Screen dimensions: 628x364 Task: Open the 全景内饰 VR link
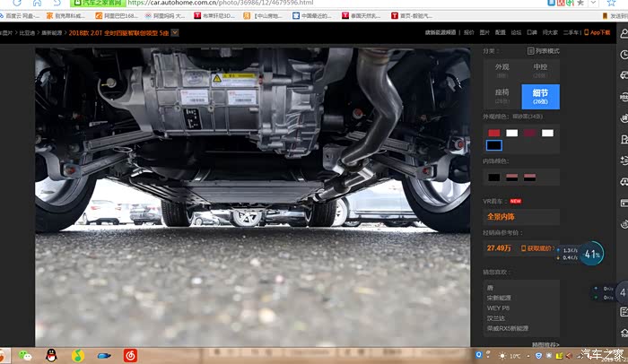click(x=504, y=217)
